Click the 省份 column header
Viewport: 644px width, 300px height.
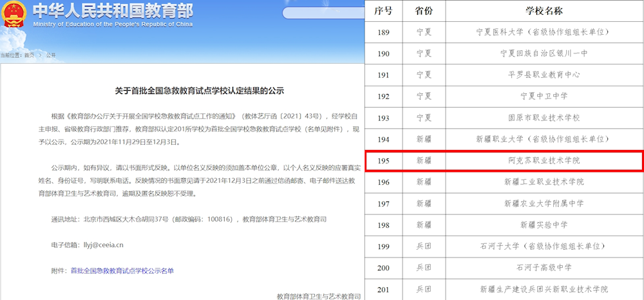(x=424, y=11)
